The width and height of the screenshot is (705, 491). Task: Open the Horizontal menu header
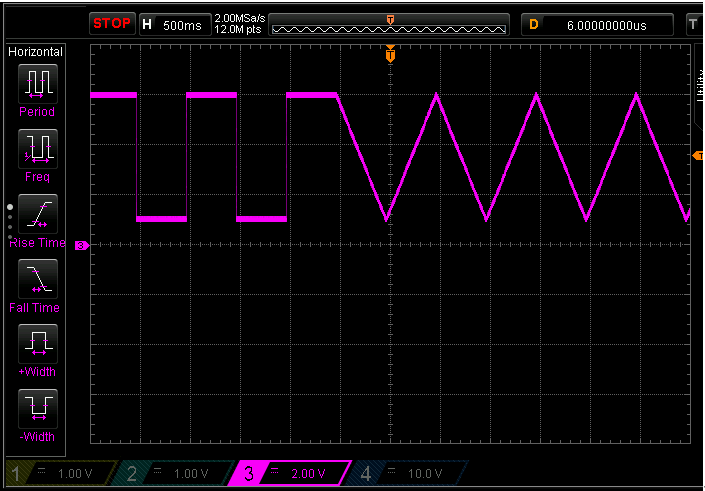(x=36, y=52)
